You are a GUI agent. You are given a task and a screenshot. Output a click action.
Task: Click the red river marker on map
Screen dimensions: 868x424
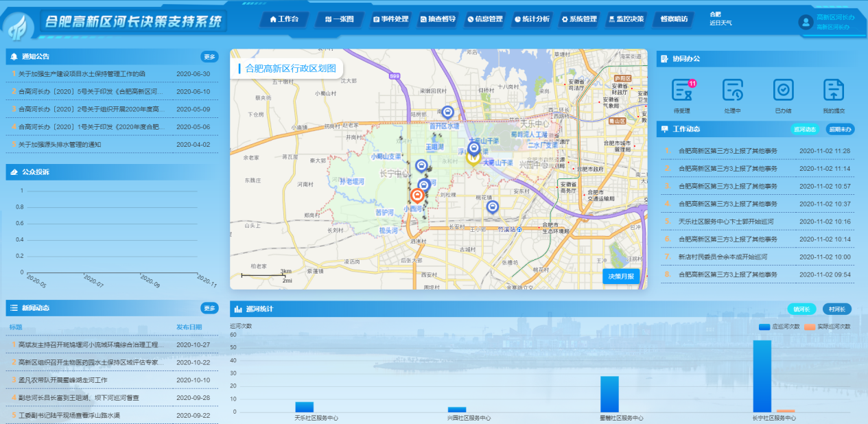(x=417, y=196)
